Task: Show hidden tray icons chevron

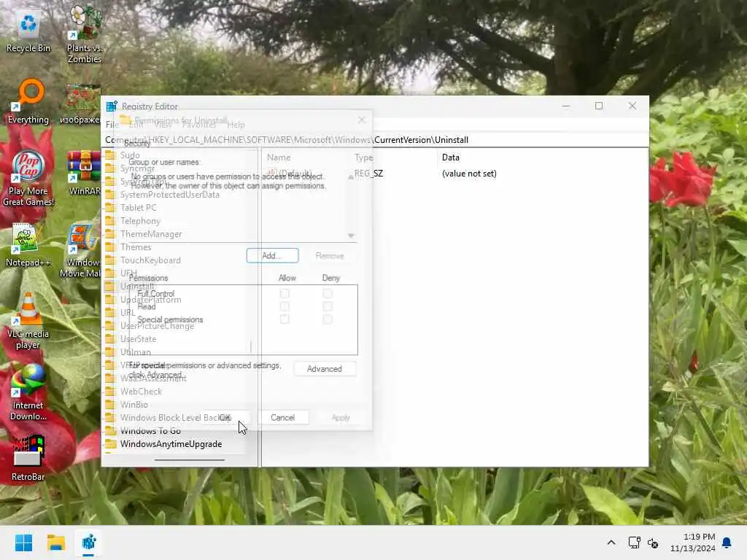Action: [611, 542]
